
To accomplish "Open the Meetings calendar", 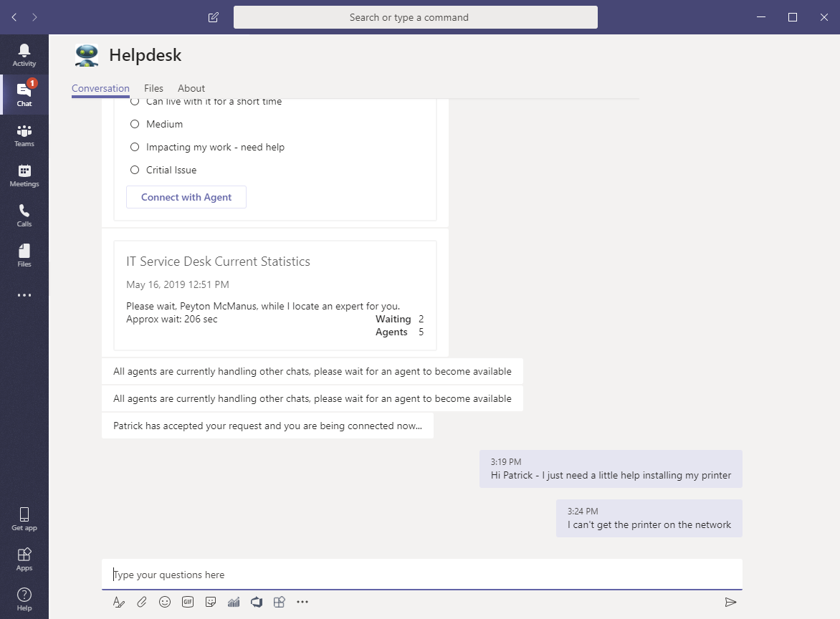I will tap(24, 176).
